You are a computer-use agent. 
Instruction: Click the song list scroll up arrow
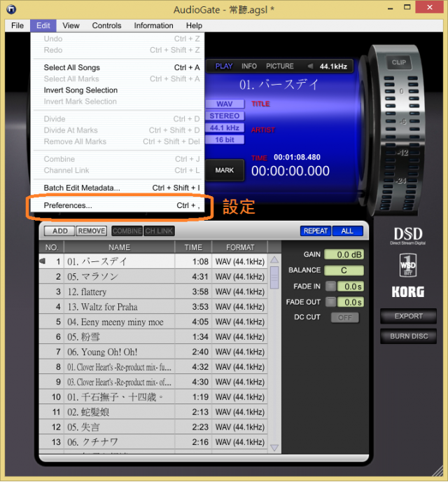(274, 260)
